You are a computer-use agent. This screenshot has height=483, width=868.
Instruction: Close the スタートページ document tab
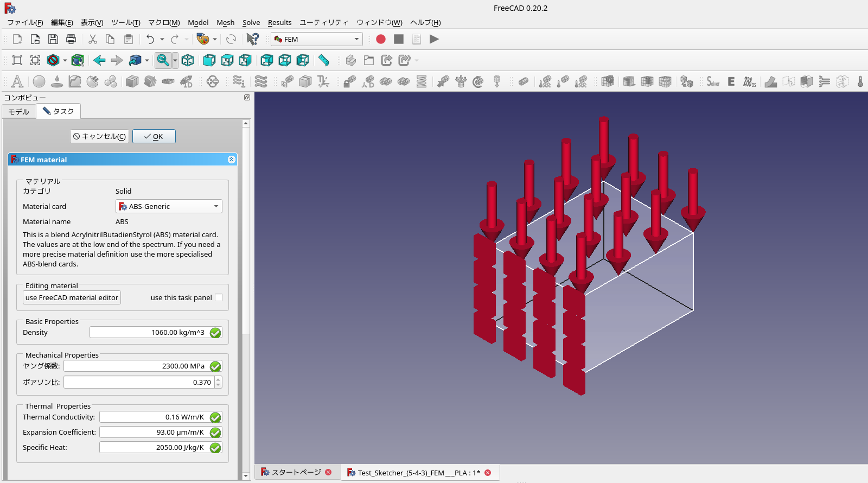328,472
